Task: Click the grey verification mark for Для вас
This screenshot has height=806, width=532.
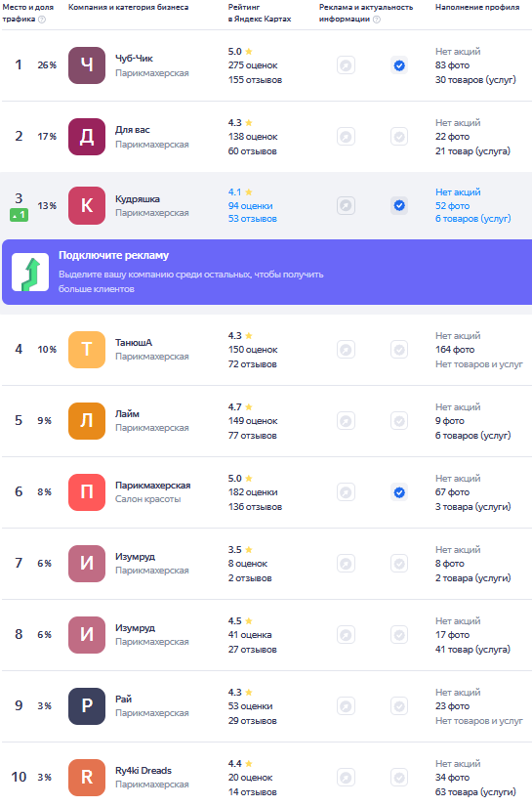Action: 399,137
